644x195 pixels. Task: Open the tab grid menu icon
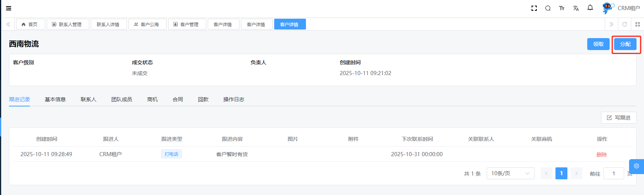(x=638, y=24)
